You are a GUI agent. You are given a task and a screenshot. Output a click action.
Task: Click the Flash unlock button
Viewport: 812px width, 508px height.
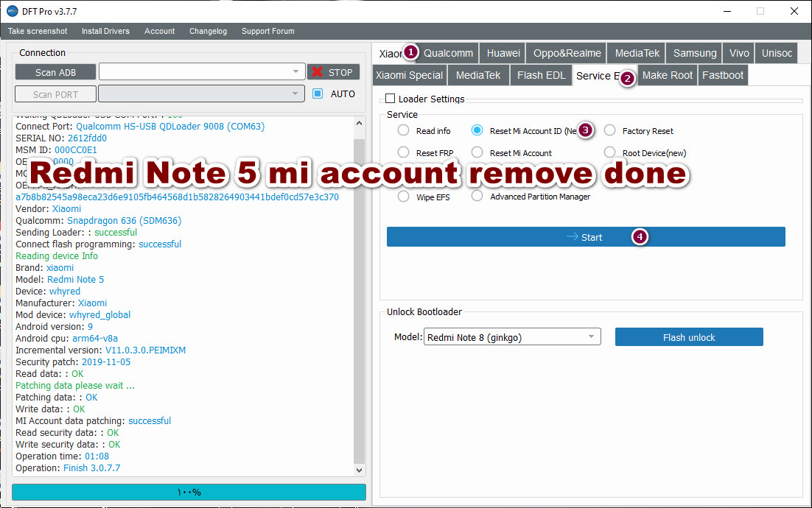click(x=689, y=336)
